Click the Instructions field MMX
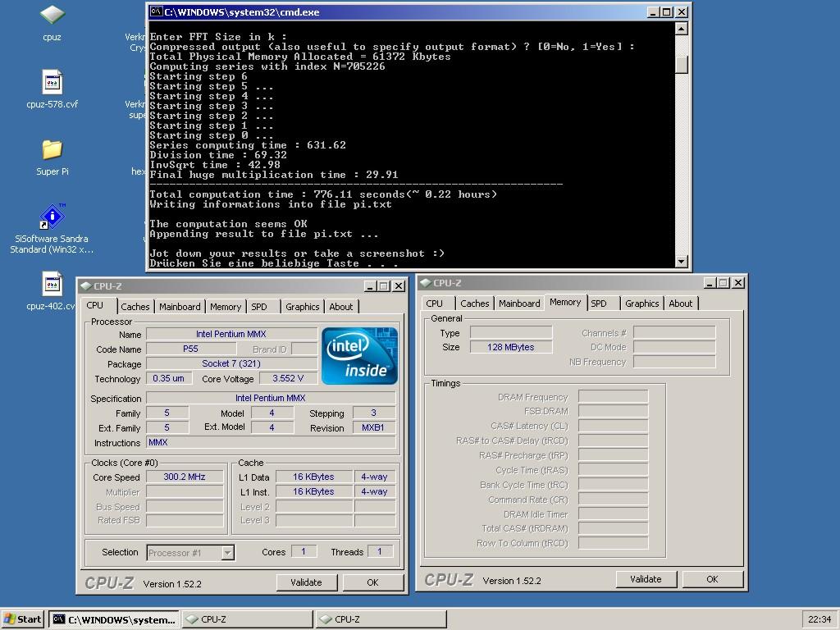The image size is (840, 630). pos(271,442)
